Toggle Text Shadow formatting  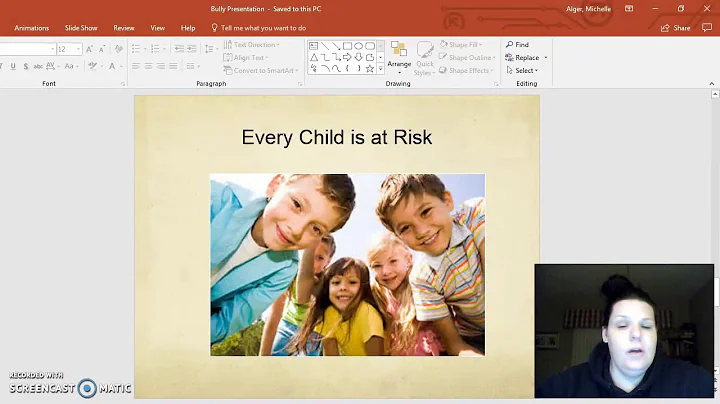26,66
